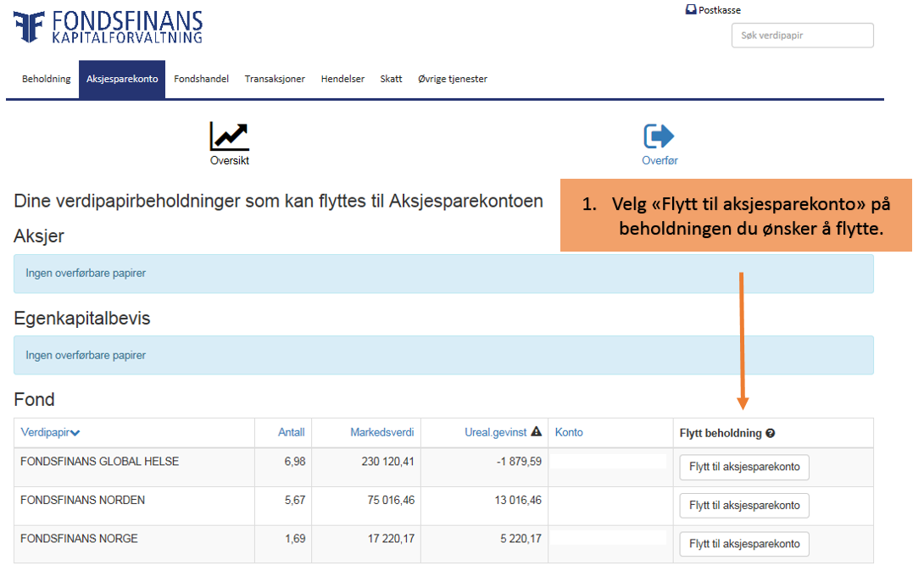Click the help icon beside Flytt beholdning
The width and height of the screenshot is (924, 582).
click(x=771, y=433)
